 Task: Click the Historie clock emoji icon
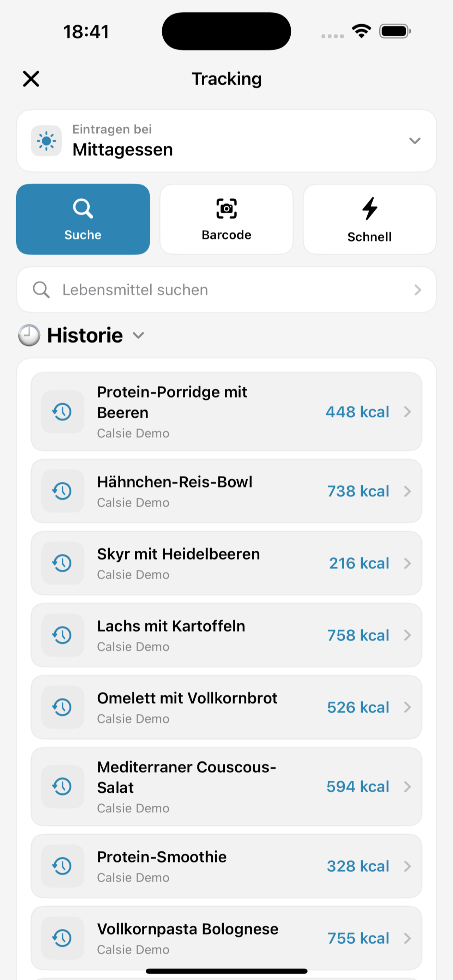click(x=29, y=335)
